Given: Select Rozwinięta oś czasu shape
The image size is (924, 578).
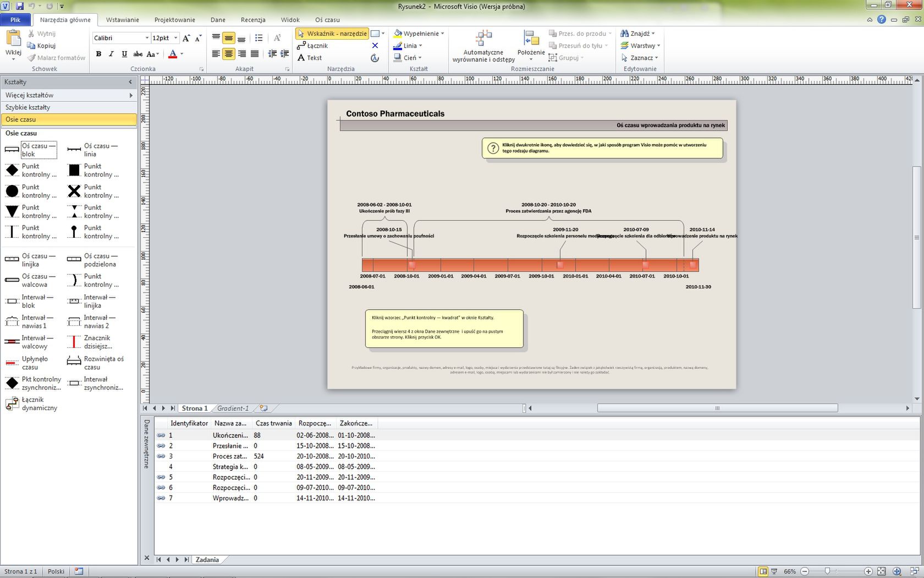Looking at the screenshot, I should [96, 363].
